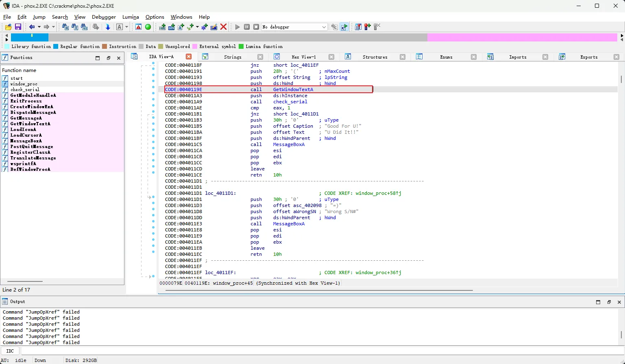Switch to the Structures tab
This screenshot has height=364, width=625.
click(375, 57)
